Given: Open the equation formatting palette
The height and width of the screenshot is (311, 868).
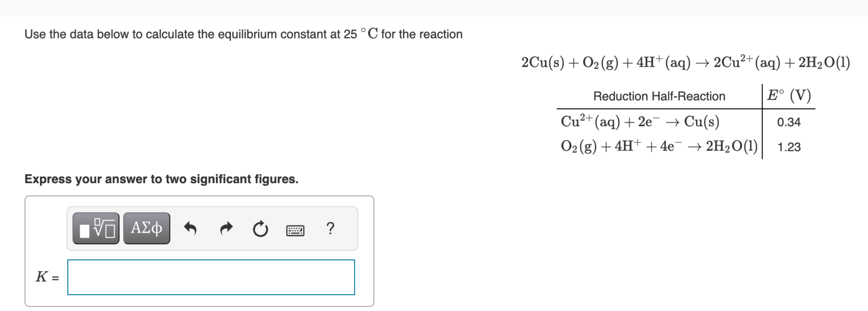Looking at the screenshot, I should (95, 229).
